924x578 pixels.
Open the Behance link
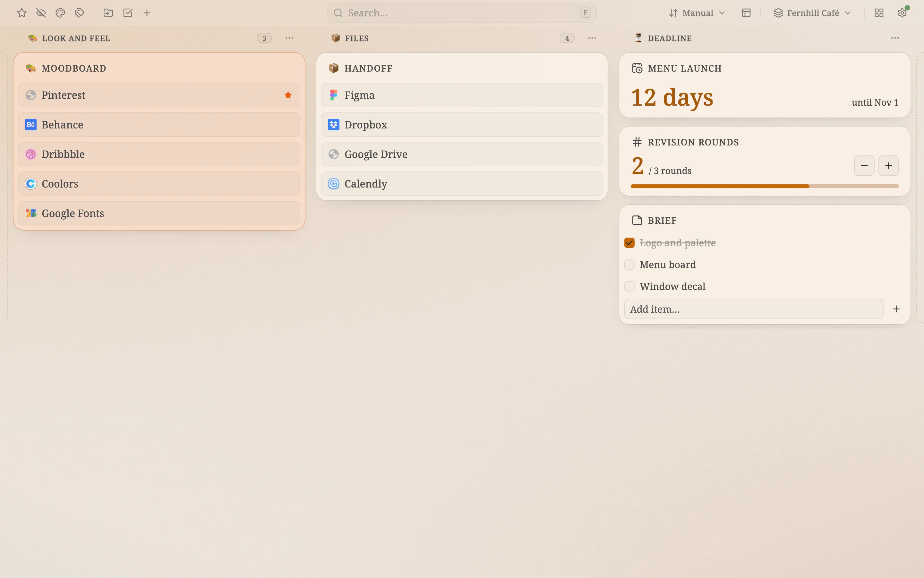tap(159, 125)
